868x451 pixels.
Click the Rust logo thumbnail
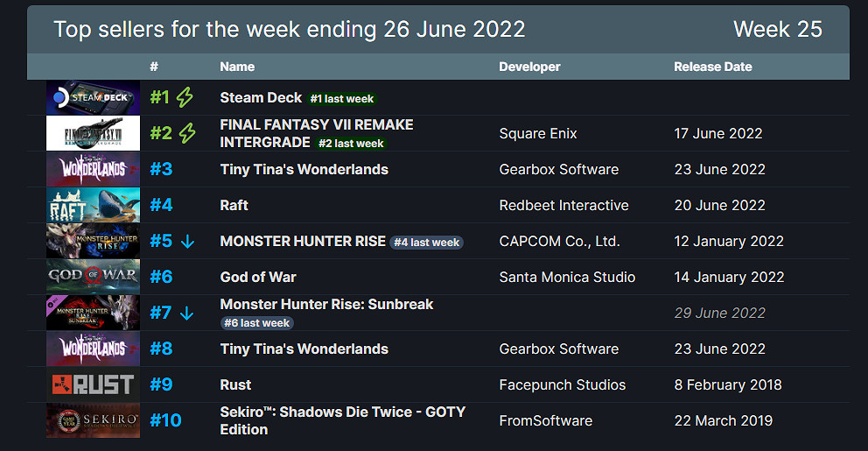[x=93, y=384]
